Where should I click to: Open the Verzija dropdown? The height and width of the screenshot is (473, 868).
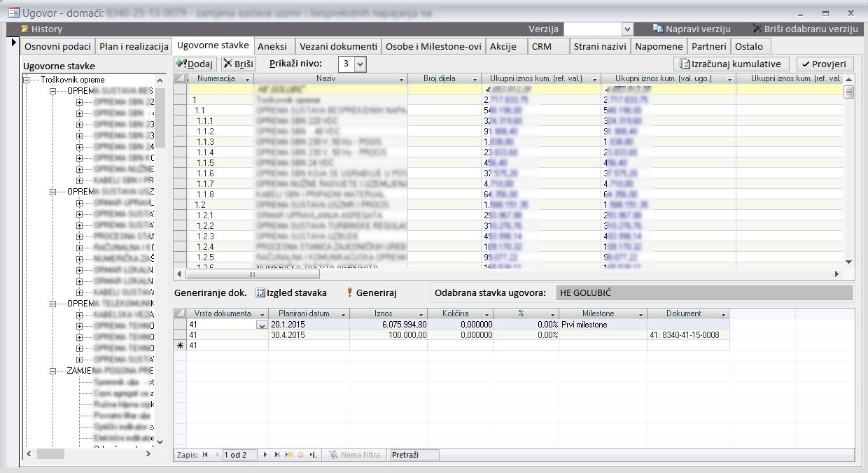(626, 29)
